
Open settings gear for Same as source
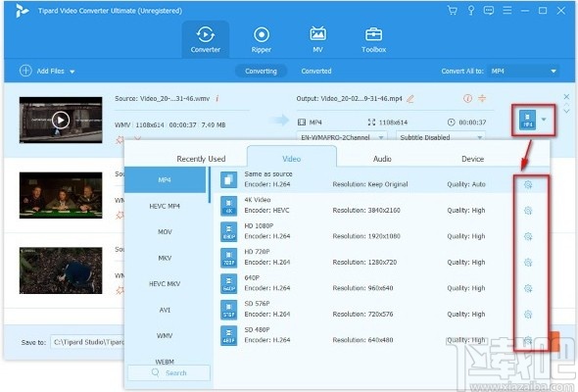[528, 184]
